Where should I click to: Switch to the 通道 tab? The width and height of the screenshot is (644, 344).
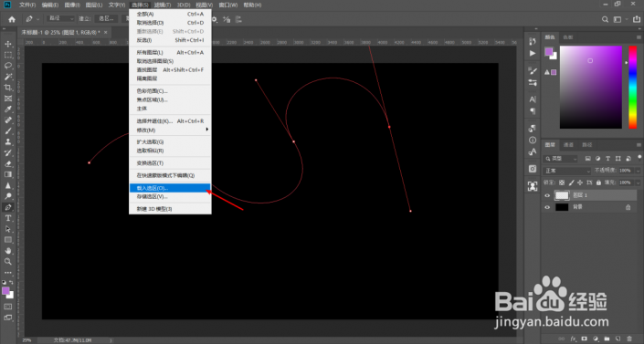(568, 145)
